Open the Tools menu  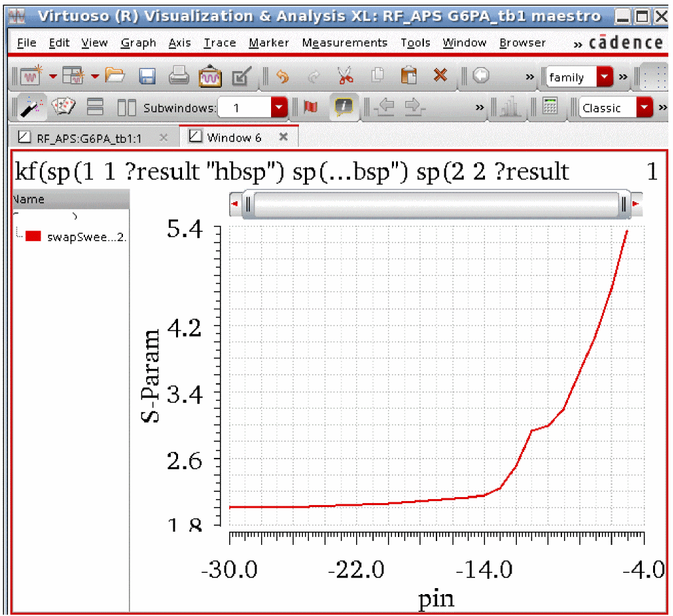[x=415, y=43]
